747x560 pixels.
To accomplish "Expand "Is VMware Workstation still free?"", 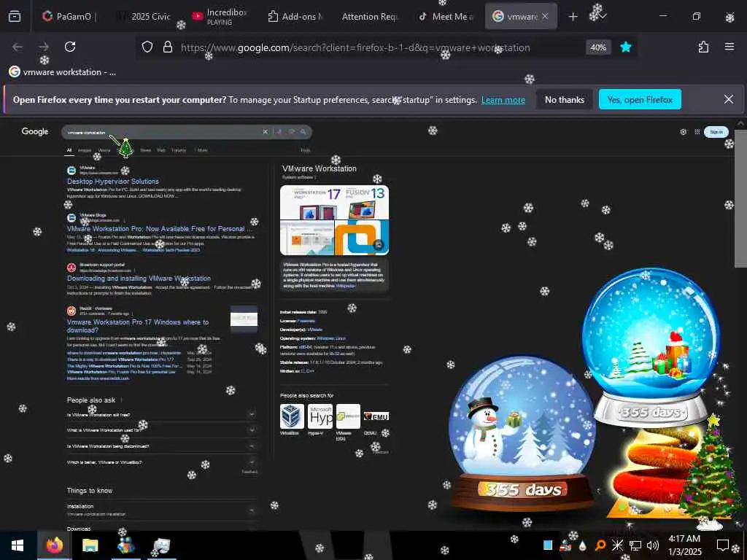I will (161, 414).
